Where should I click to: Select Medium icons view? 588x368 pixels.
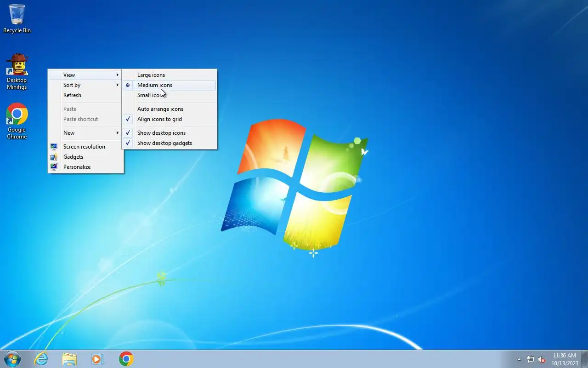tap(169, 85)
